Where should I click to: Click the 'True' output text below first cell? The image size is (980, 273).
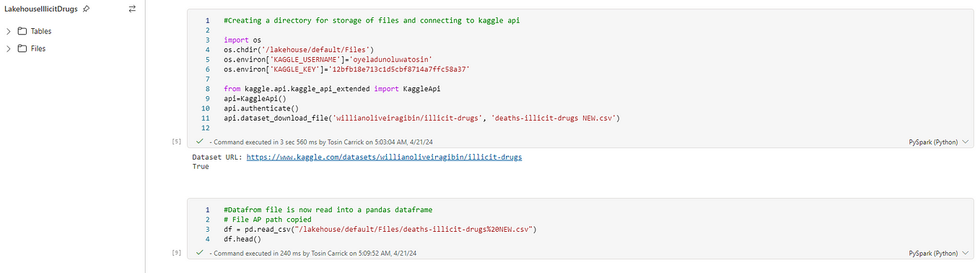tap(201, 166)
